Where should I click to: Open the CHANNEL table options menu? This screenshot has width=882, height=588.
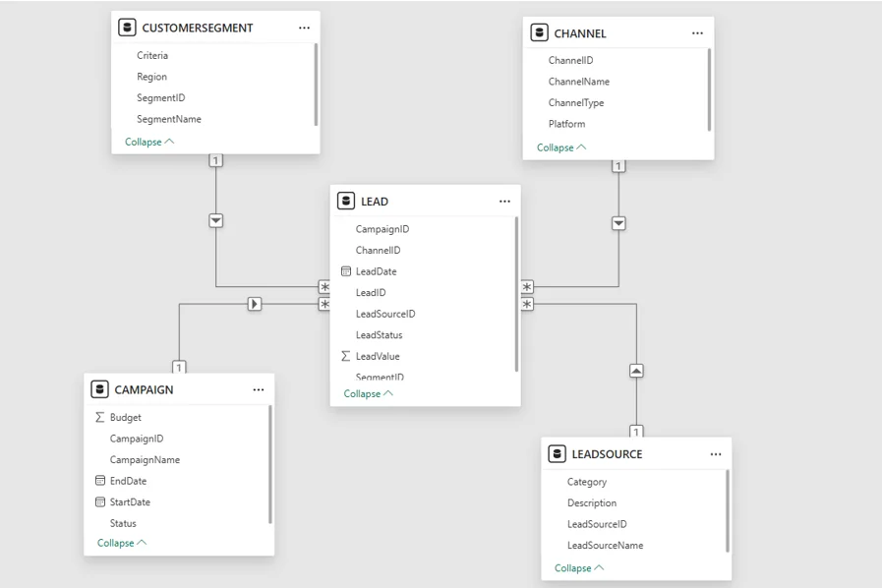(x=697, y=32)
